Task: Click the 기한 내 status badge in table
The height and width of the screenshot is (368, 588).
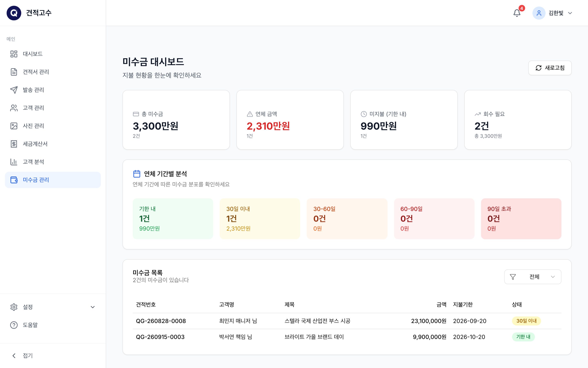Action: tap(523, 337)
